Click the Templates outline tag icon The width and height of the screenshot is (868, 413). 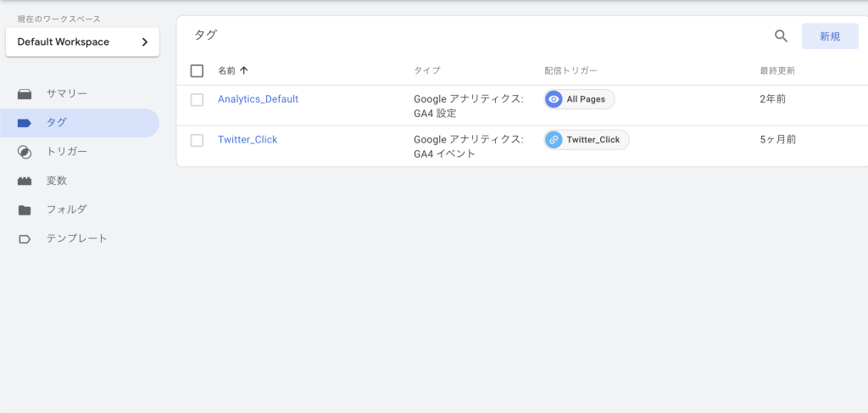(25, 239)
